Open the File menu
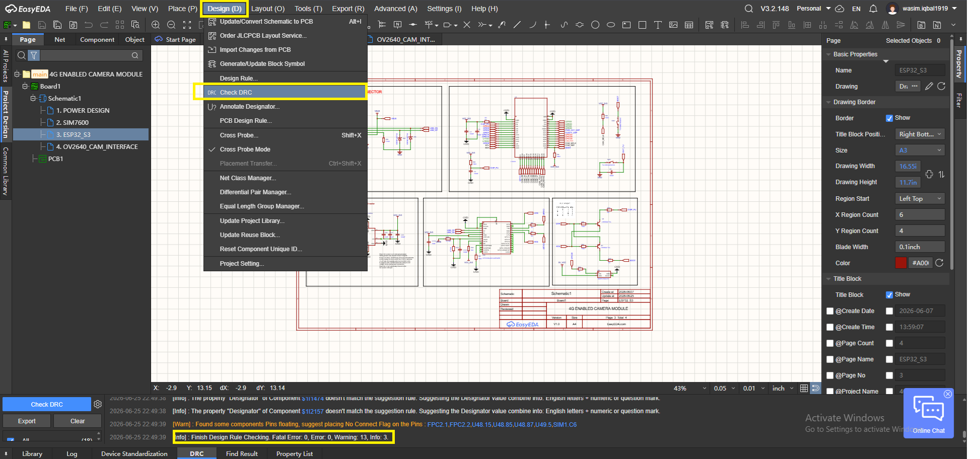This screenshot has height=459, width=980. click(x=77, y=9)
